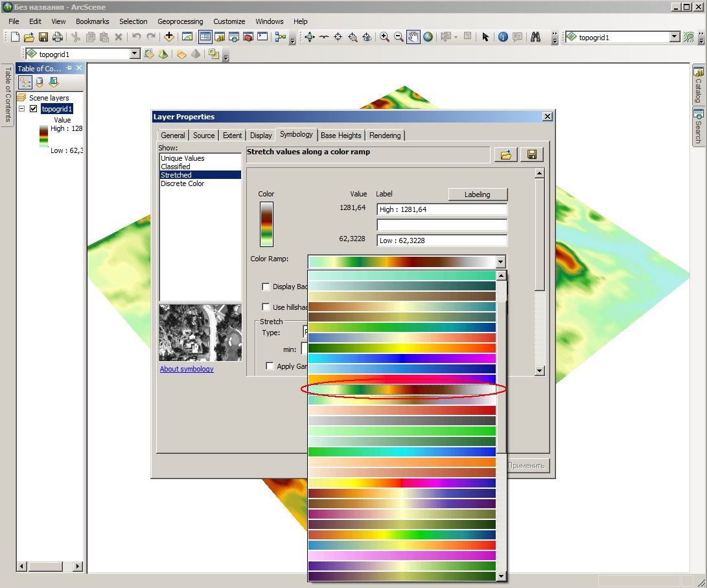Switch to List By Drawing Order view
Viewport: 707px width, 588px height.
pos(25,82)
